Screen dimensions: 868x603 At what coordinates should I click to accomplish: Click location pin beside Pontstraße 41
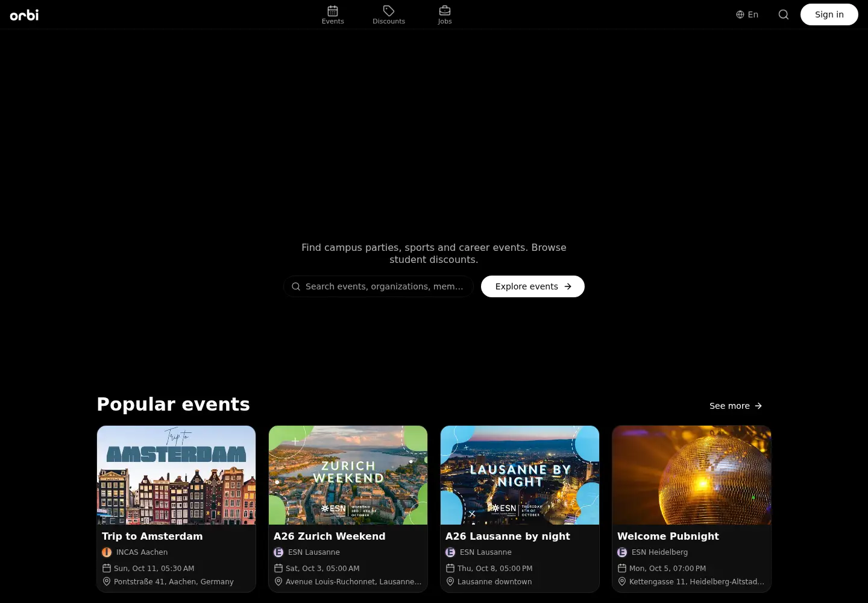click(x=107, y=581)
